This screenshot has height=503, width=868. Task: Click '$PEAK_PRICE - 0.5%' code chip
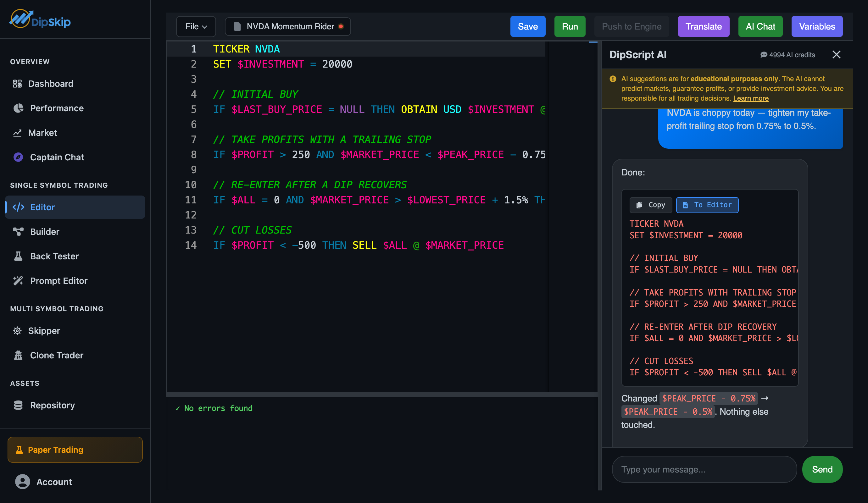point(668,412)
